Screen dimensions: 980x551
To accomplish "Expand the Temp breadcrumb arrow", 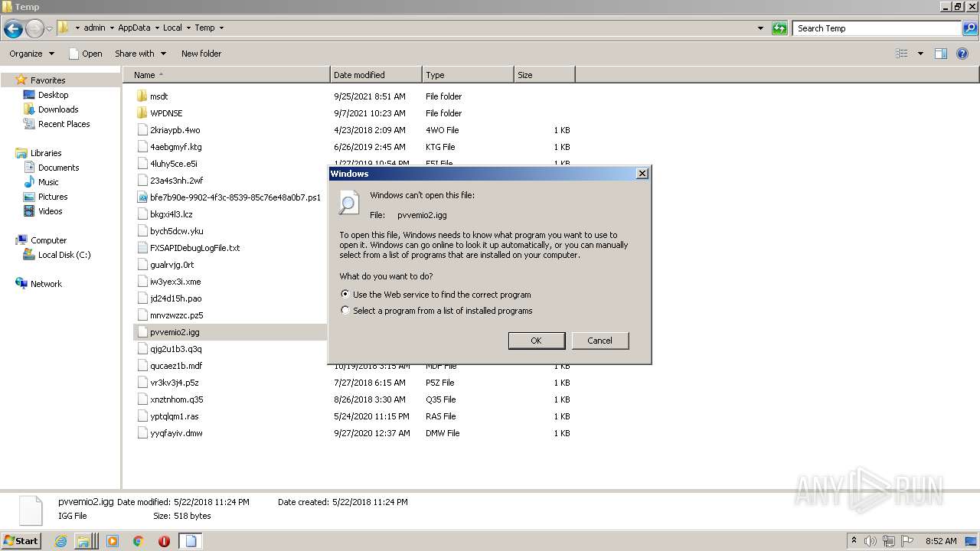I will click(221, 28).
